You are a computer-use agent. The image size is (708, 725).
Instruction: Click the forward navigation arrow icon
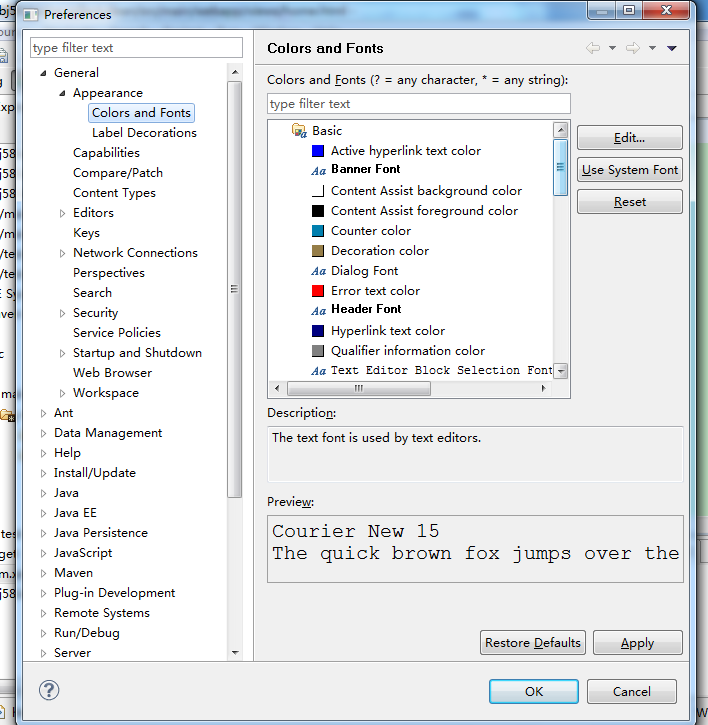[x=632, y=48]
